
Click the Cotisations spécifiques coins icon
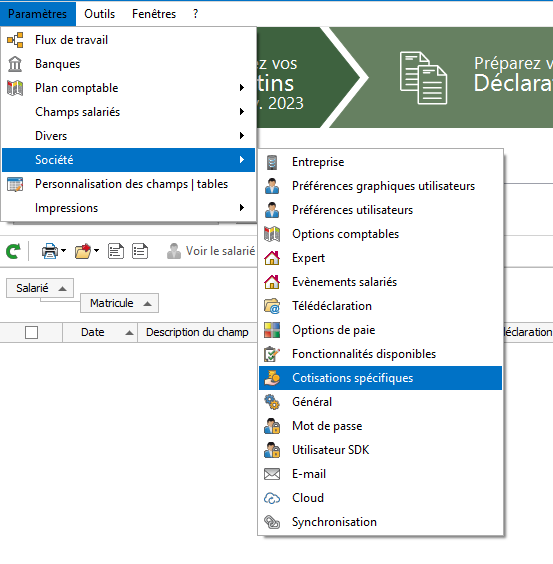[272, 378]
